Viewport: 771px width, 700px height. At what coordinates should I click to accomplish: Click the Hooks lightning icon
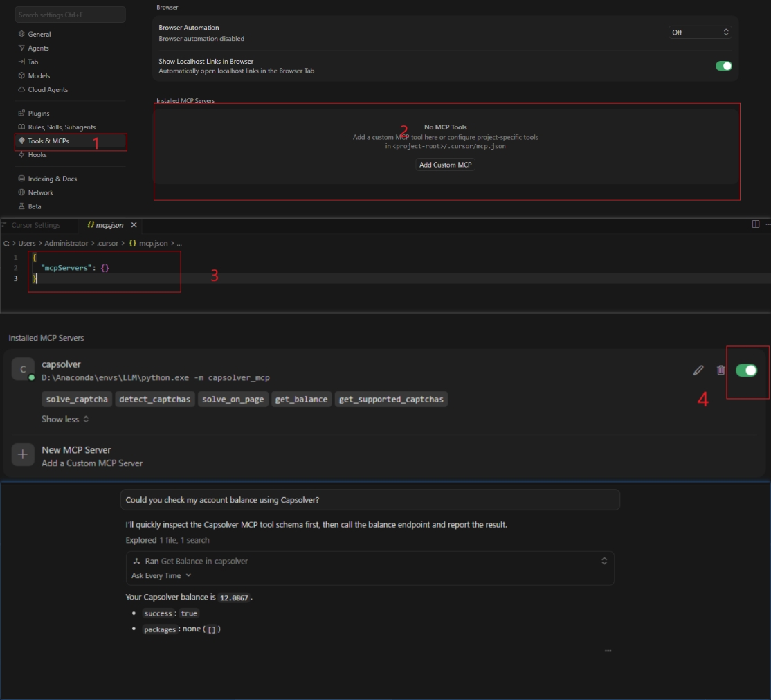pos(21,154)
